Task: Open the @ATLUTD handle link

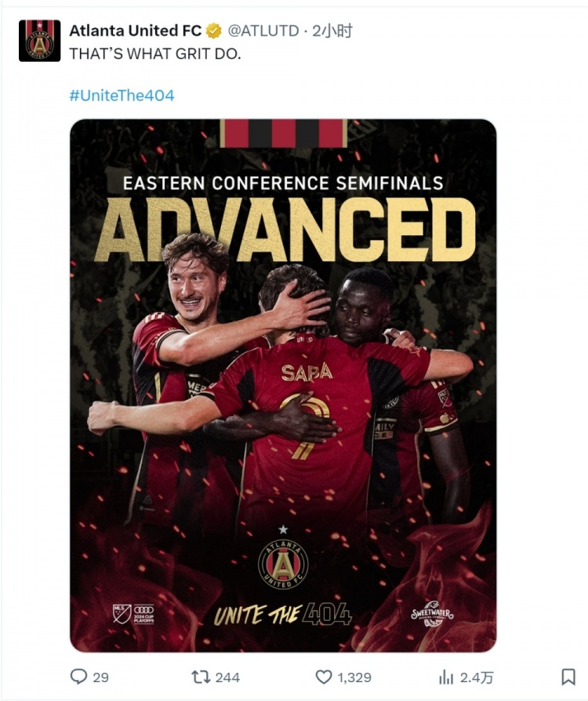Action: click(263, 31)
